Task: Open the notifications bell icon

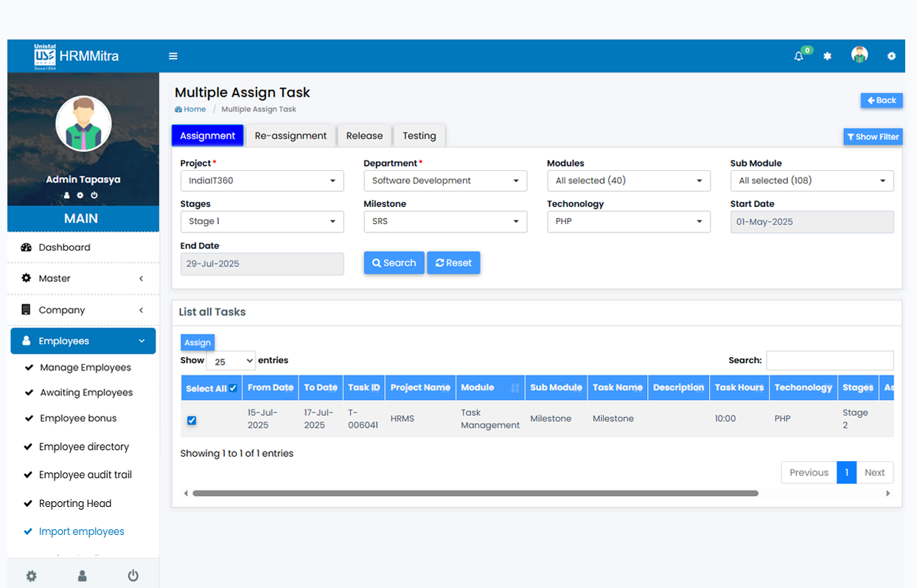Action: pyautogui.click(x=798, y=56)
